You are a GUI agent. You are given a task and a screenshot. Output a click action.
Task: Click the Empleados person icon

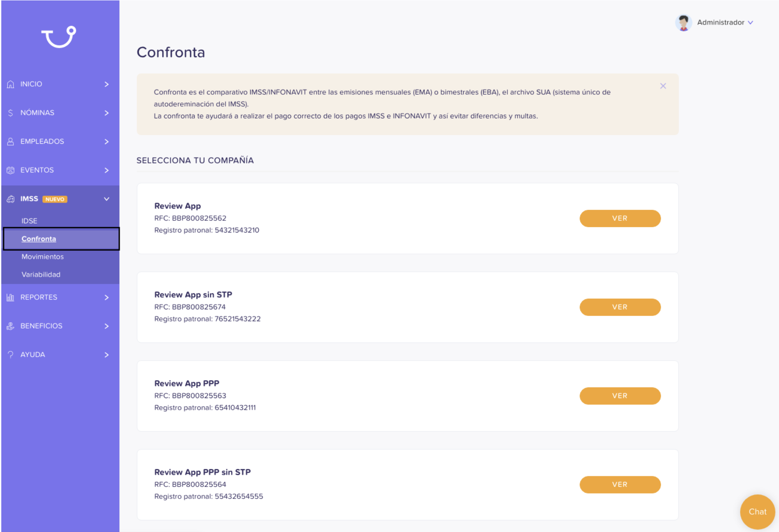tap(11, 141)
